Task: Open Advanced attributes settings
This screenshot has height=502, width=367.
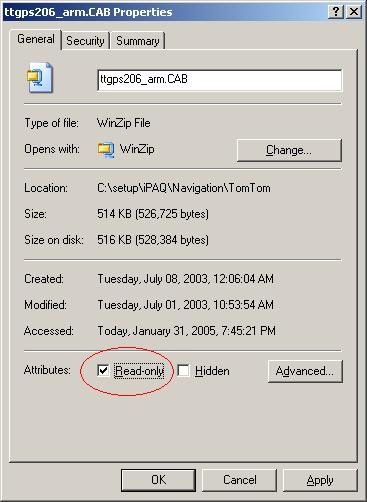Action: point(305,371)
